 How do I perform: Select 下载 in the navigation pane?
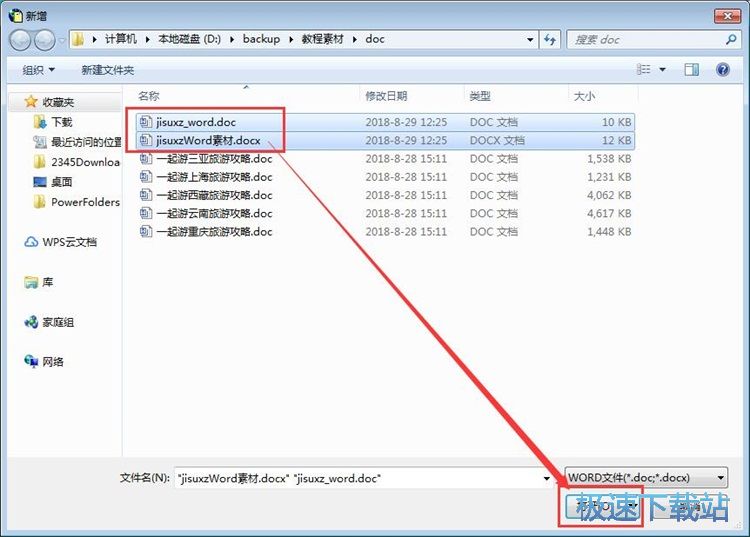pos(62,122)
